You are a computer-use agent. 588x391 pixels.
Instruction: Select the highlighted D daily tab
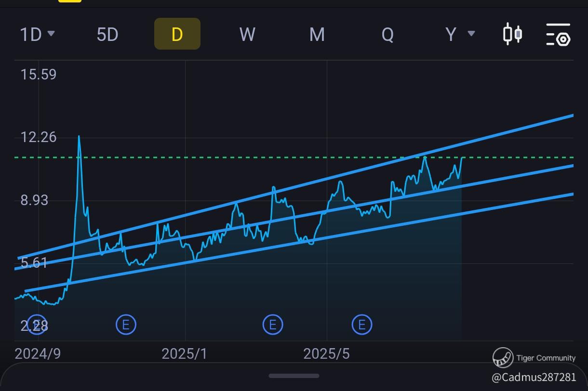[177, 34]
